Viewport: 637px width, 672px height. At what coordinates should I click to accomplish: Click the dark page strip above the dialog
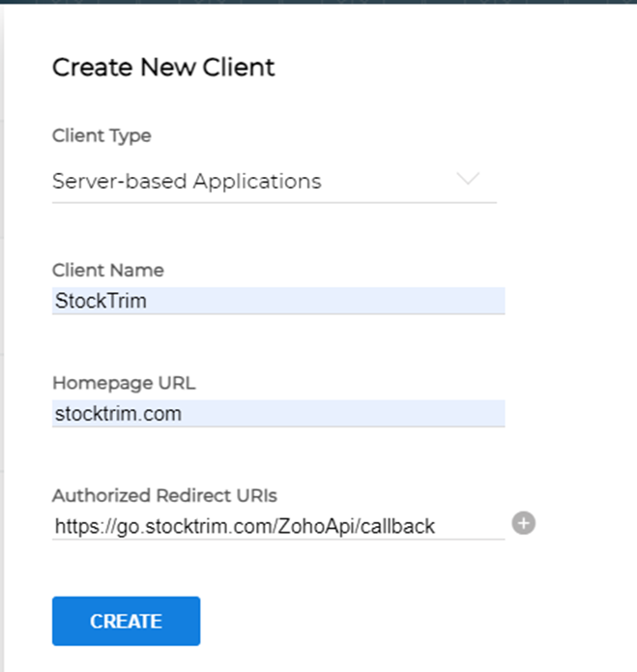pos(319,3)
